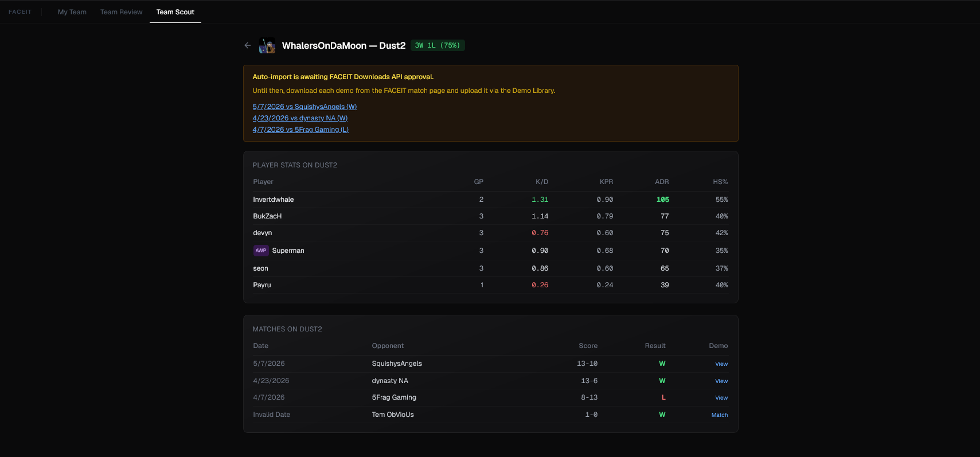This screenshot has width=980, height=457.
Task: Open Match link for Tem ObVioUs
Action: [720, 415]
